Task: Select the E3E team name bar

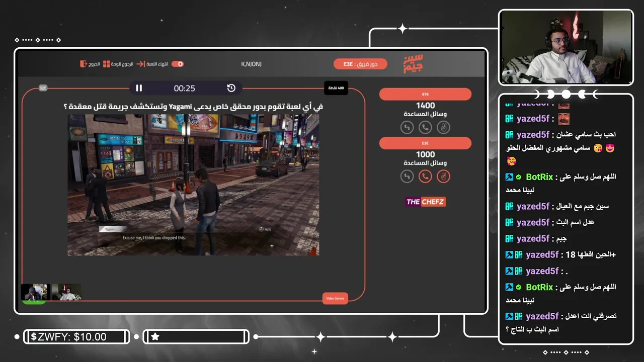Action: [425, 143]
